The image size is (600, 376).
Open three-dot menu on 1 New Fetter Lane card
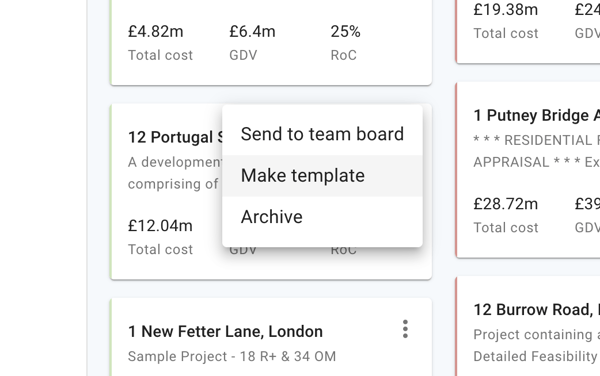click(405, 329)
